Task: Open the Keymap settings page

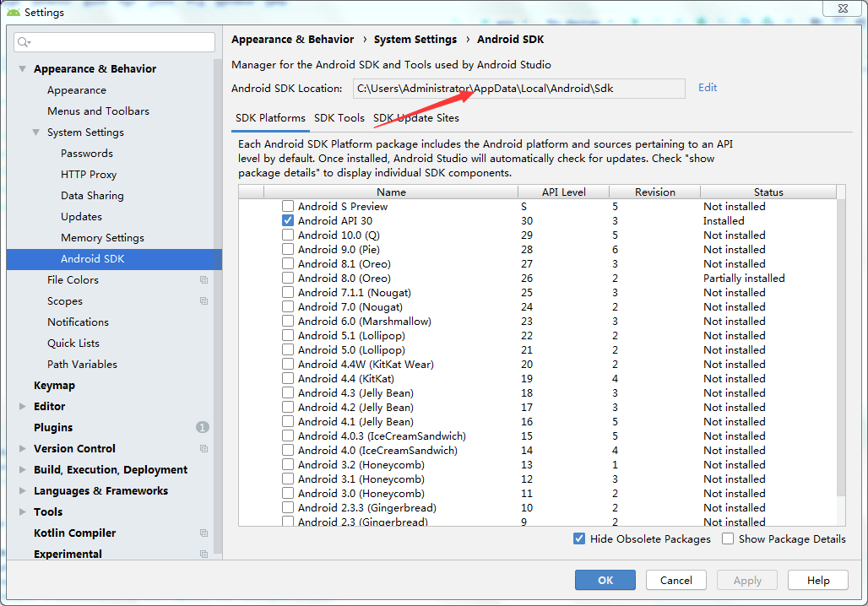Action: click(x=54, y=385)
